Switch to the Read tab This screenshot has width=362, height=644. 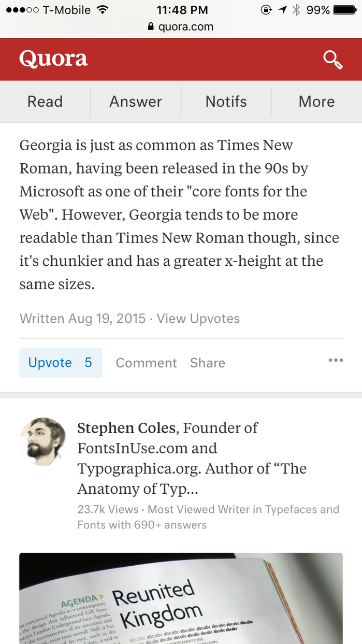pos(45,102)
